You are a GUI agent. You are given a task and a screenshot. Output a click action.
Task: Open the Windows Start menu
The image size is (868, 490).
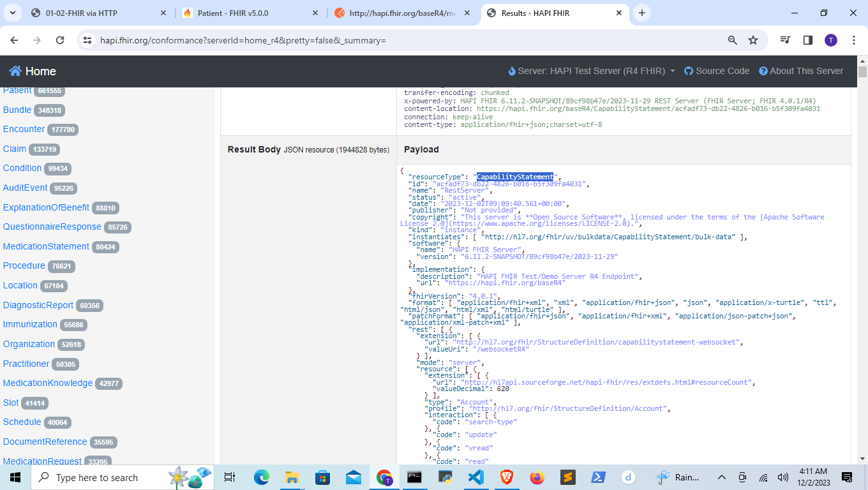coord(15,477)
